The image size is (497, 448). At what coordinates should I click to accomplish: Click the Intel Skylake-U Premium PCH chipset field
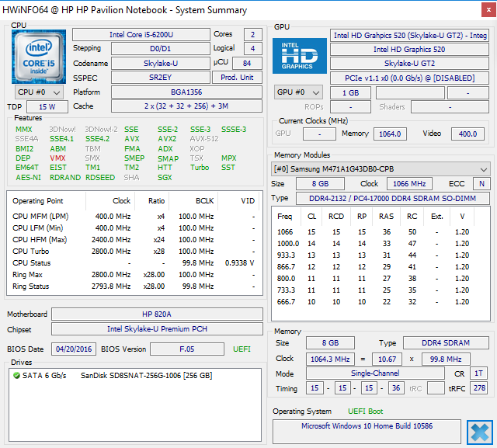pos(157,329)
